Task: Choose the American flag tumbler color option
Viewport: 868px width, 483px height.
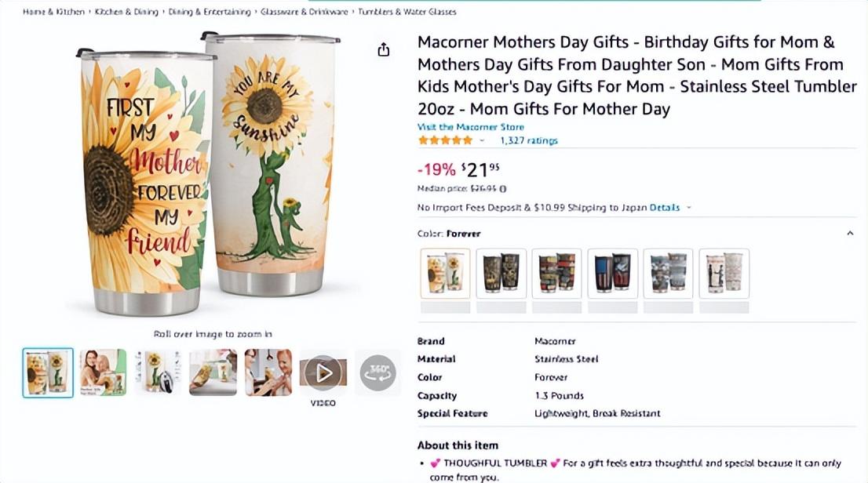Action: point(612,274)
